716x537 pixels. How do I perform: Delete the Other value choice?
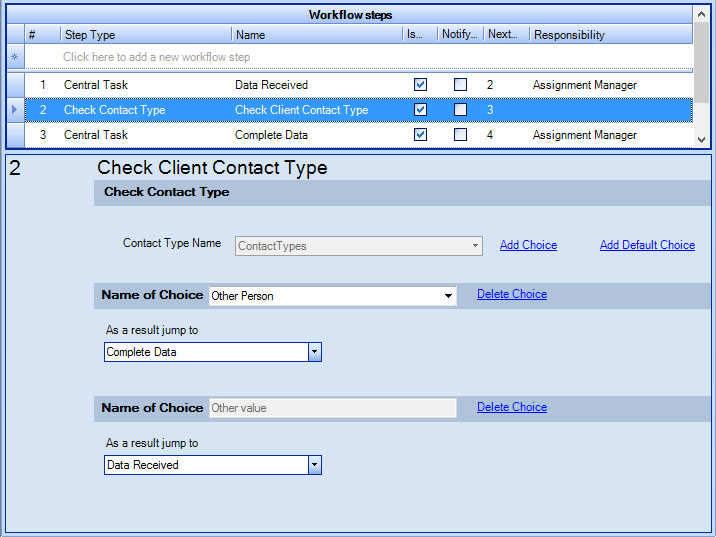512,407
